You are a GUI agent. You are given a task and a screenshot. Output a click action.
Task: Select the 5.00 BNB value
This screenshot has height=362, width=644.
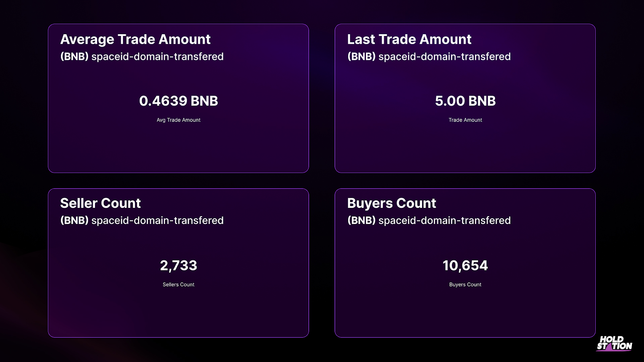(465, 101)
